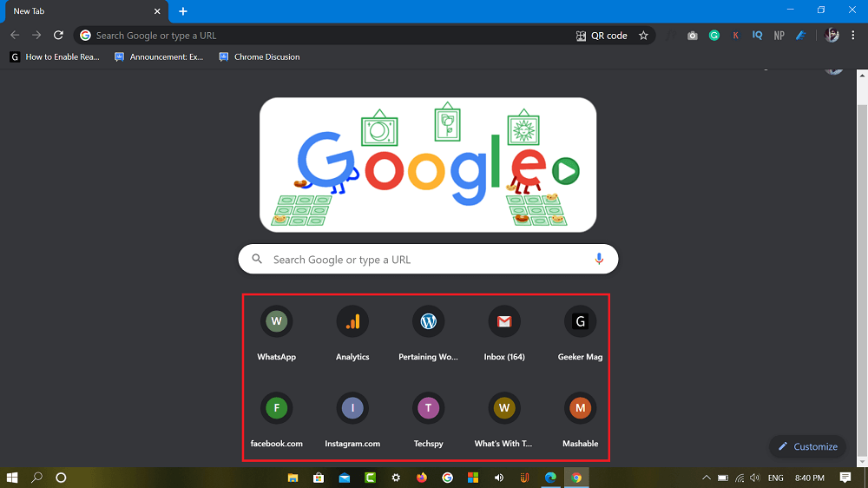
Task: Click the Google doodle image
Action: click(x=428, y=164)
